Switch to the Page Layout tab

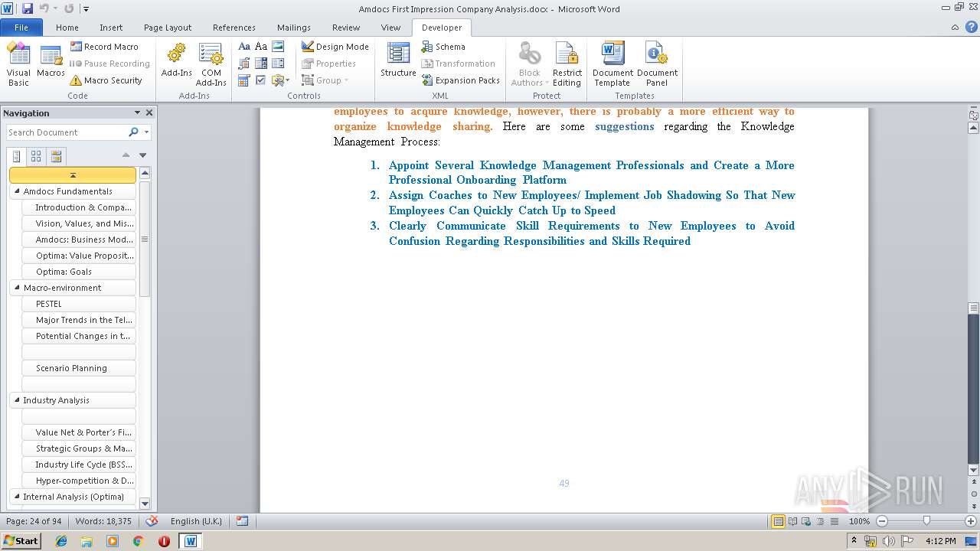[x=168, y=28]
